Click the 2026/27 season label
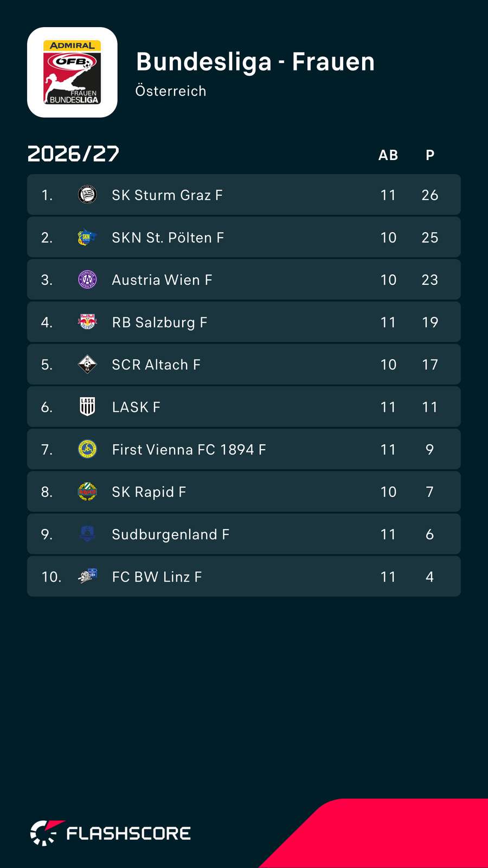488x868 pixels. click(x=73, y=154)
